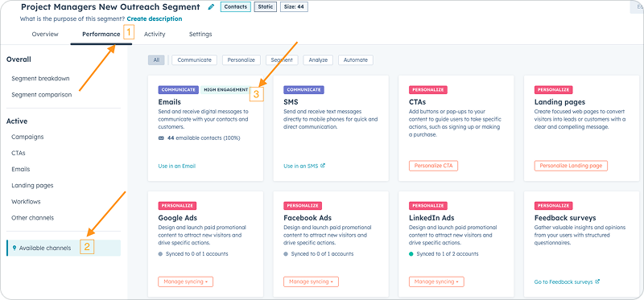Select Other channels in the left sidebar
Screen dimensions: 644x300
tap(32, 218)
